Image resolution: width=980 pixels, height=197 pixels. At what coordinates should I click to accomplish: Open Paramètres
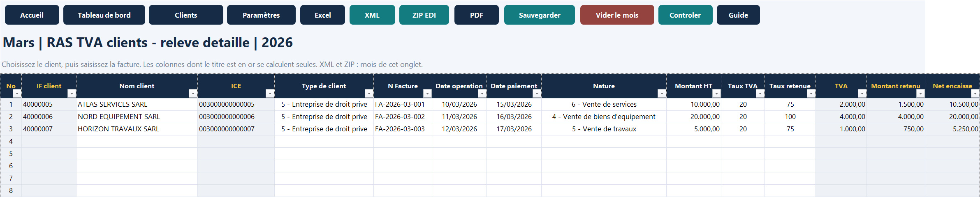(x=261, y=15)
